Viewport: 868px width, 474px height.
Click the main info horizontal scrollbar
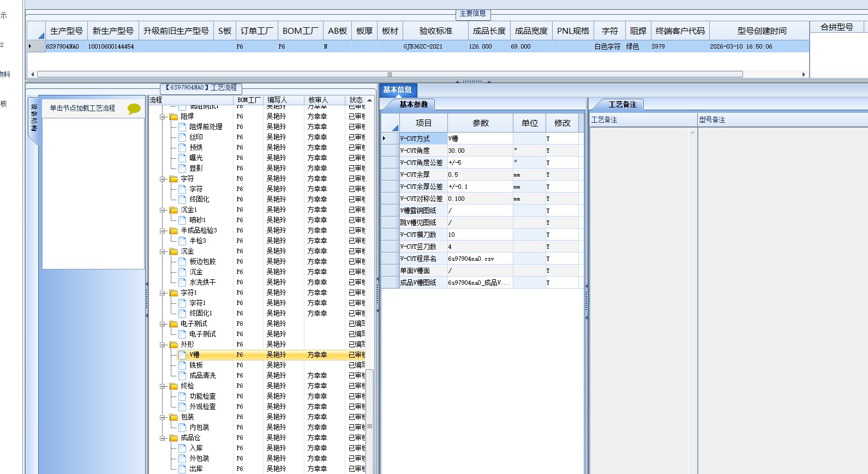click(x=390, y=74)
